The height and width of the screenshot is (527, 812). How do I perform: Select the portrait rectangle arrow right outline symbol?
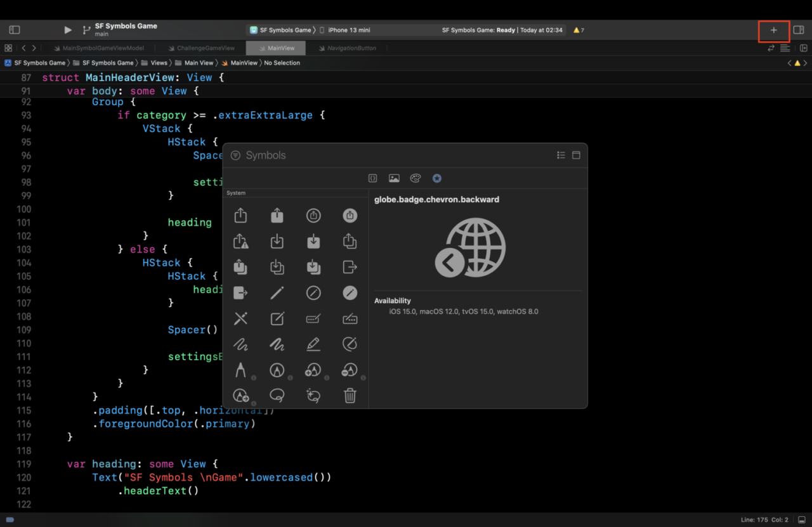(350, 267)
